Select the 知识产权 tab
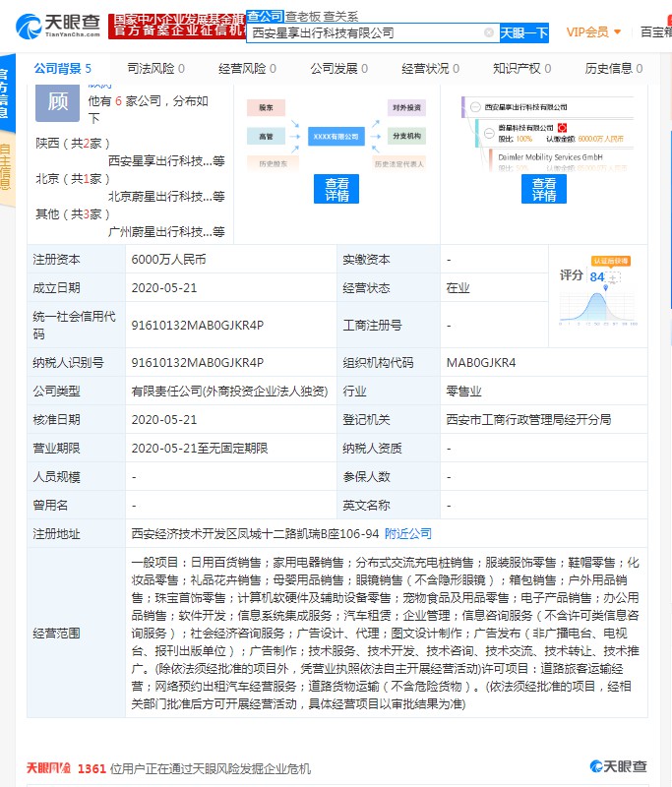This screenshot has width=672, height=787. point(521,68)
